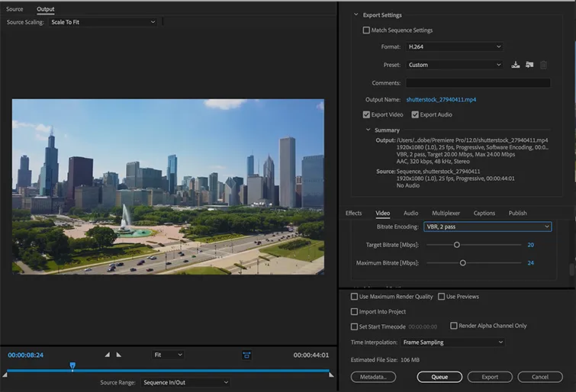This screenshot has height=392, width=576.
Task: Click the Target Bitrate slider handle
Action: pyautogui.click(x=457, y=245)
